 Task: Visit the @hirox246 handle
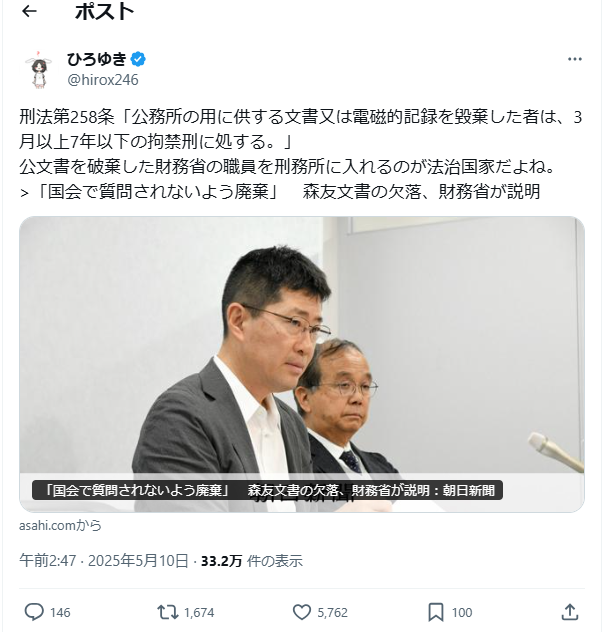103,80
